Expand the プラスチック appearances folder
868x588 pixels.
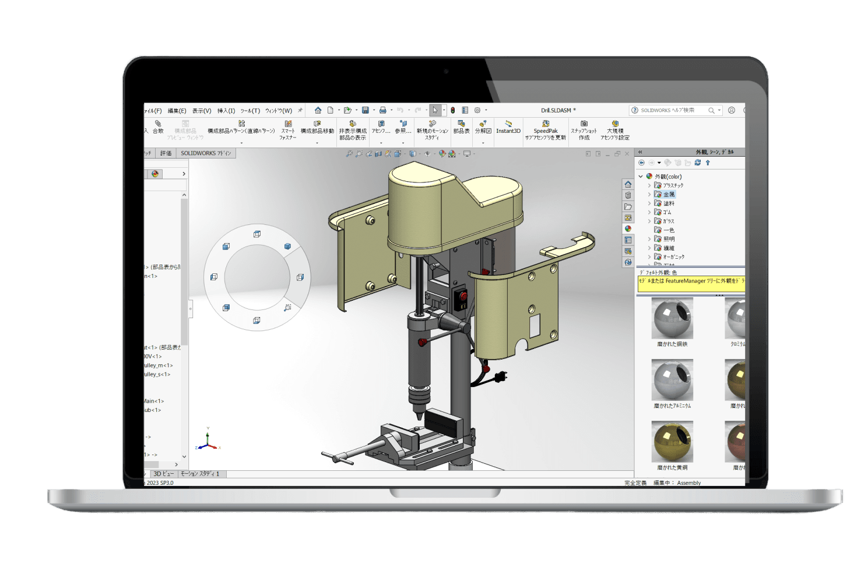coord(649,185)
